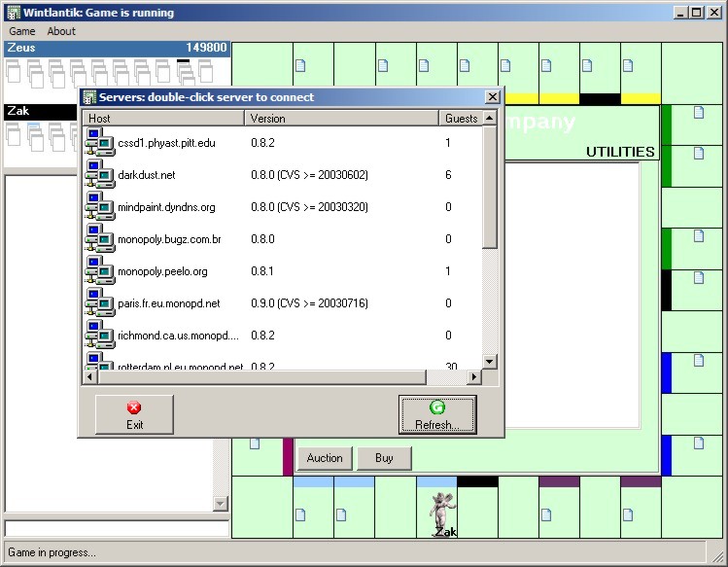Screen dimensions: 728x567
Task: Sort servers by Guests column header
Action: pos(461,119)
